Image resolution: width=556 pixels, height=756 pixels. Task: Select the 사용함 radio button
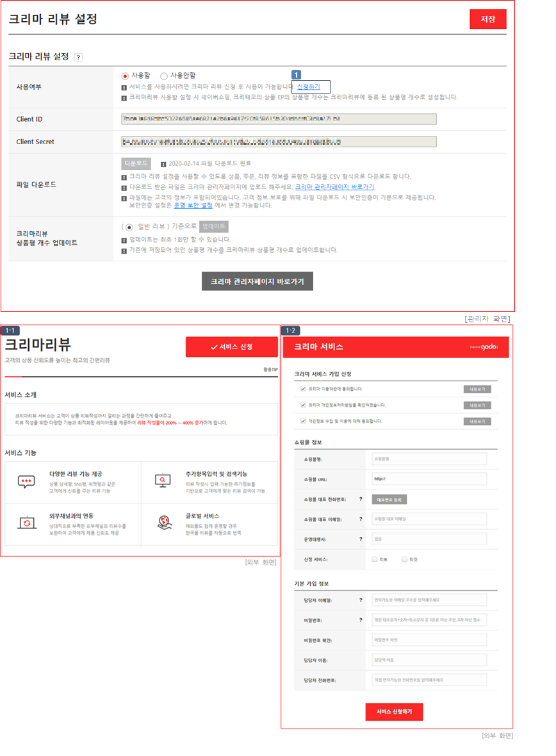tap(125, 76)
